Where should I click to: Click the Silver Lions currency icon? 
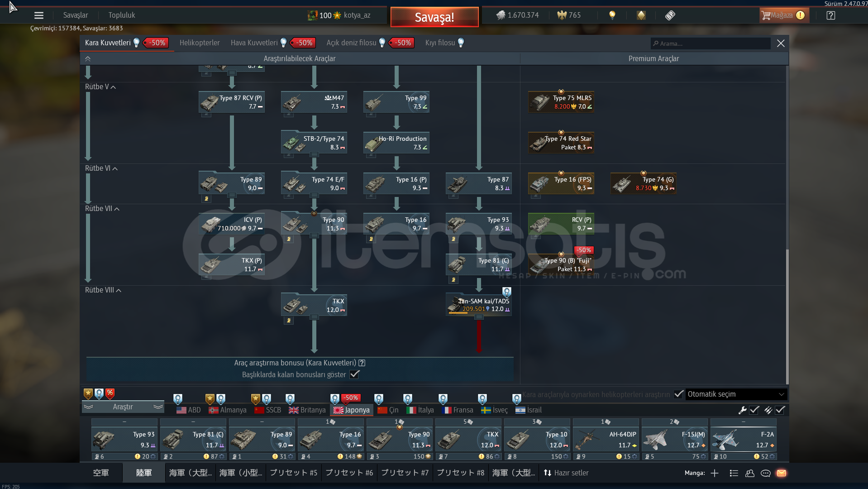[x=501, y=15]
